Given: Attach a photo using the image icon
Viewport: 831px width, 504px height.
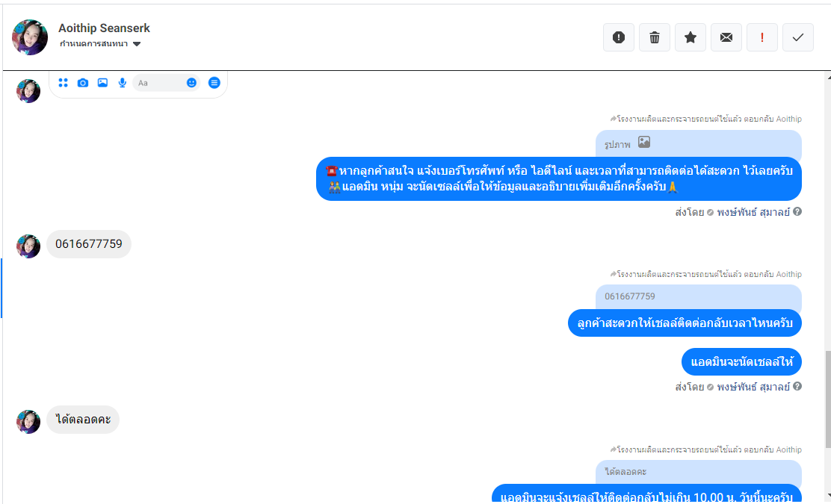Looking at the screenshot, I should click(103, 83).
